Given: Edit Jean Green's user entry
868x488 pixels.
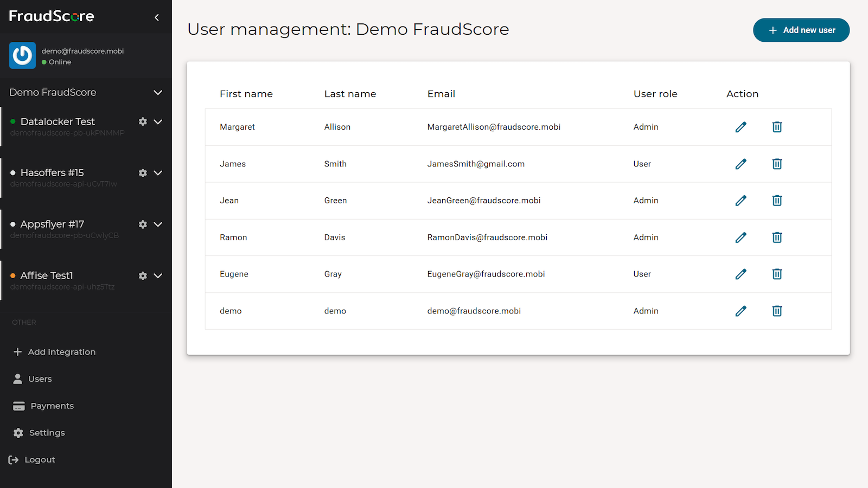Looking at the screenshot, I should coord(741,201).
